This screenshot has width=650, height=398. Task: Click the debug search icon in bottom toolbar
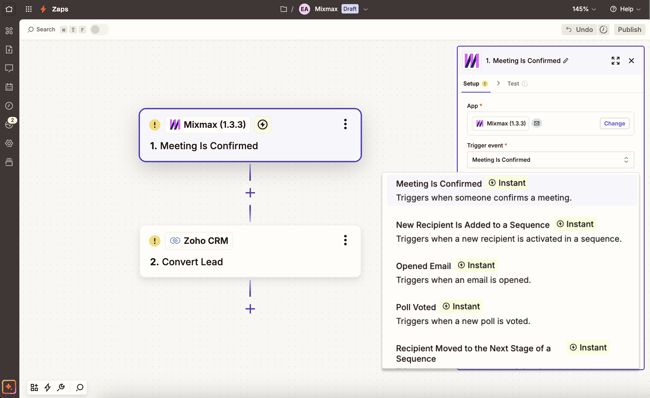61,387
